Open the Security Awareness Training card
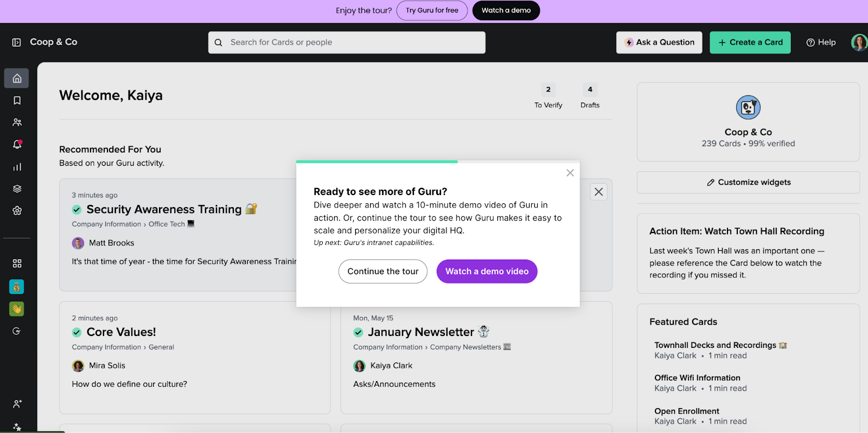 164,209
